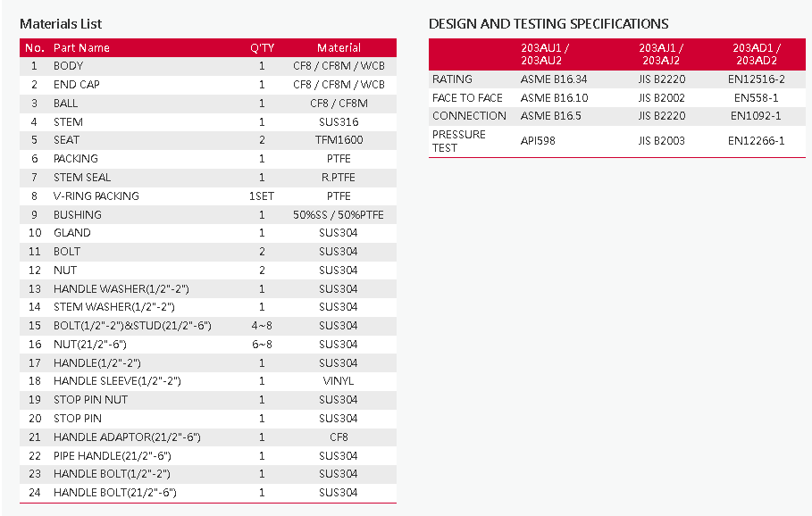This screenshot has width=812, height=516.
Task: Click the "Part Name" column header
Action: (x=81, y=48)
